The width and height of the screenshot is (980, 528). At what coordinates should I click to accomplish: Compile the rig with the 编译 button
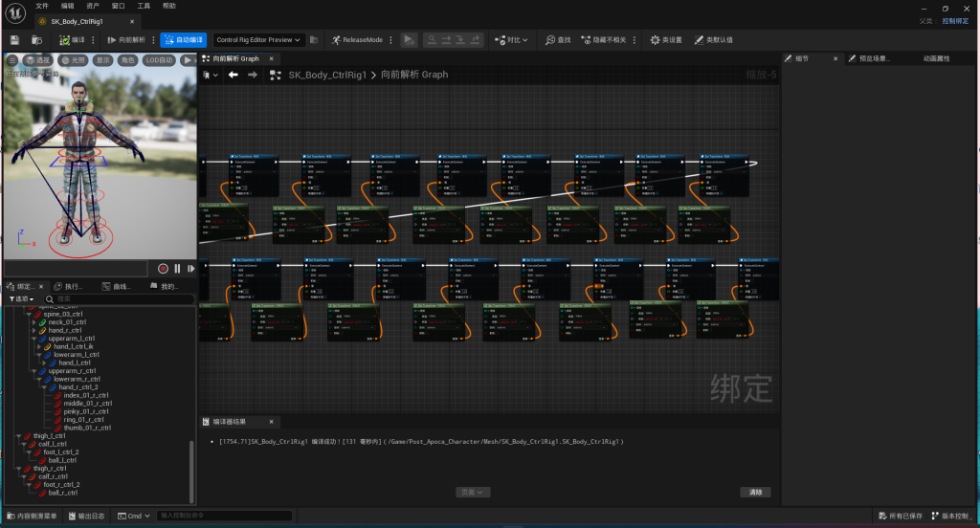coord(72,40)
